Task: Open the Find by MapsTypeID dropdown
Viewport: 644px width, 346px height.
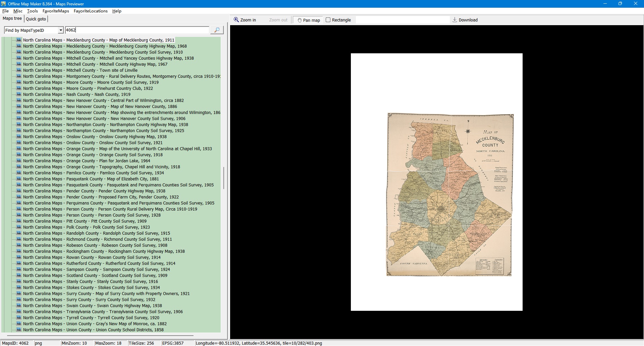Action: coord(60,31)
